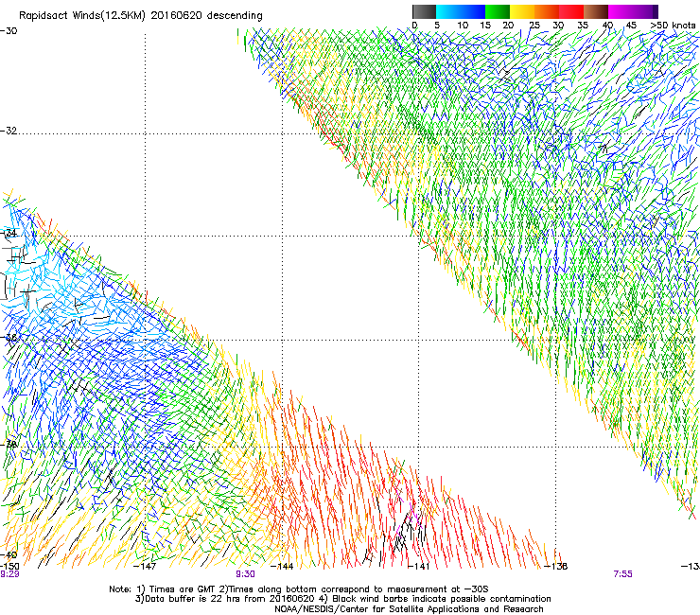Image resolution: width=700 pixels, height=615 pixels.
Task: Click the legend value '25'
Action: click(x=534, y=26)
